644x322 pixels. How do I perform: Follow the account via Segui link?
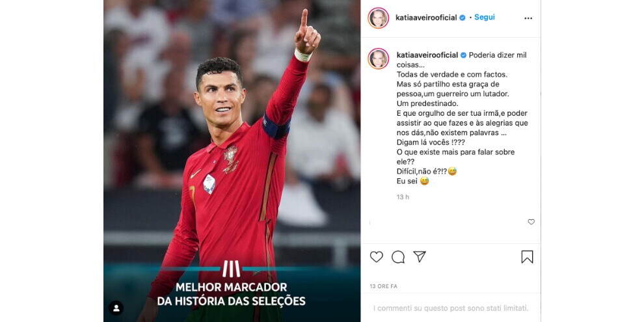(485, 18)
